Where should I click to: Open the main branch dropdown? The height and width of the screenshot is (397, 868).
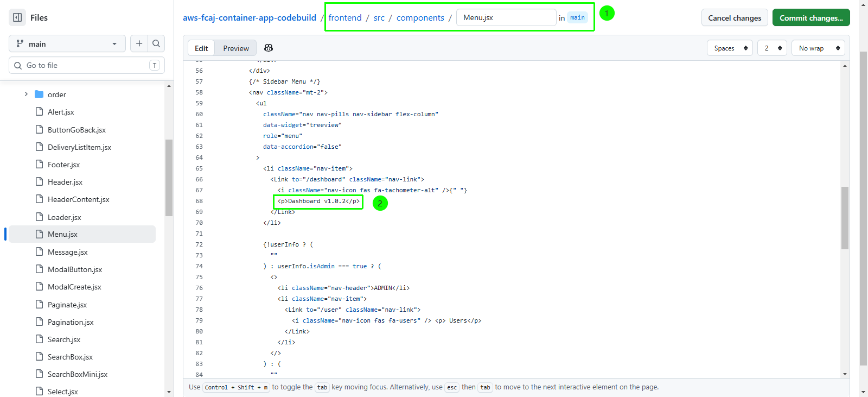tap(67, 43)
